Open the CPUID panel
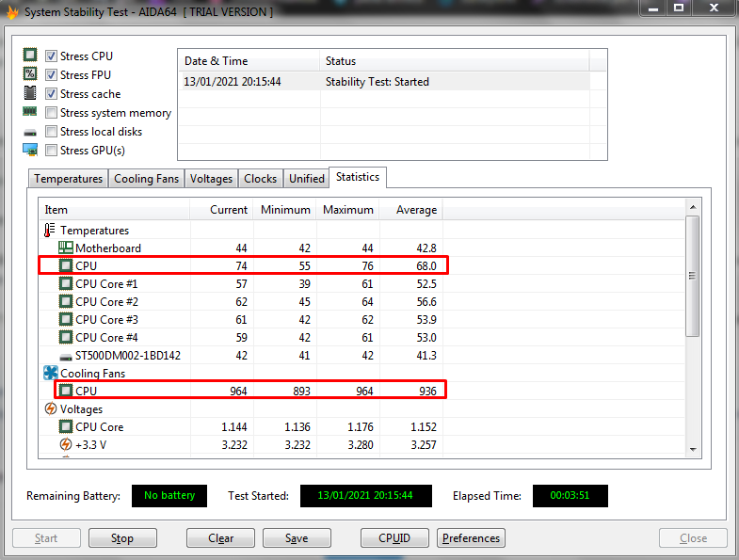Screen dimensions: 739x560 [x=394, y=537]
